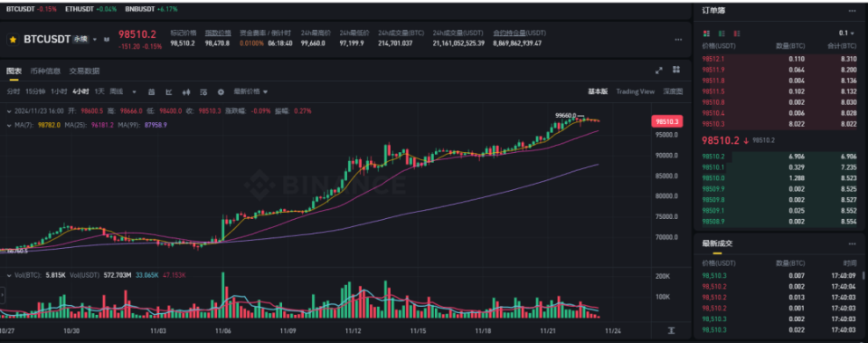This screenshot has height=343, width=868.
Task: Switch chart to Trading View mode
Action: [635, 91]
